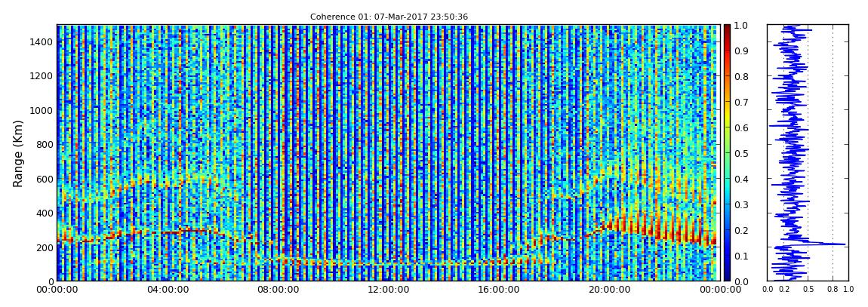Click the green middle of the colorbar

point(726,153)
